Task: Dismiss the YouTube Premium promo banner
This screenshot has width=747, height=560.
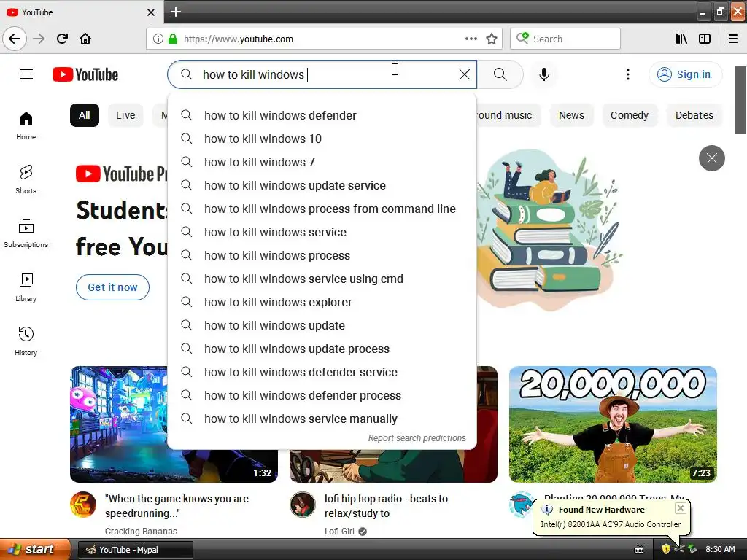Action: click(x=712, y=158)
